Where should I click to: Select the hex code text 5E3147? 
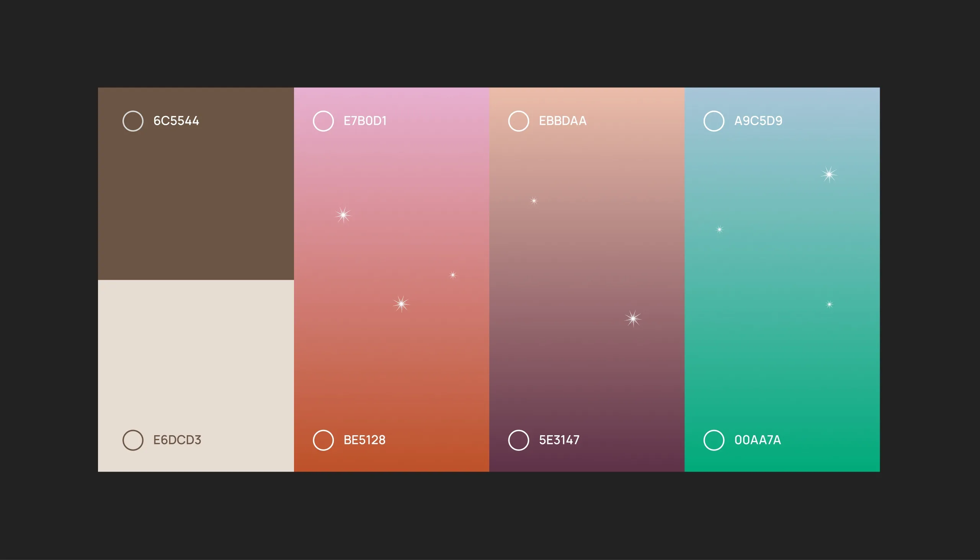click(x=559, y=440)
